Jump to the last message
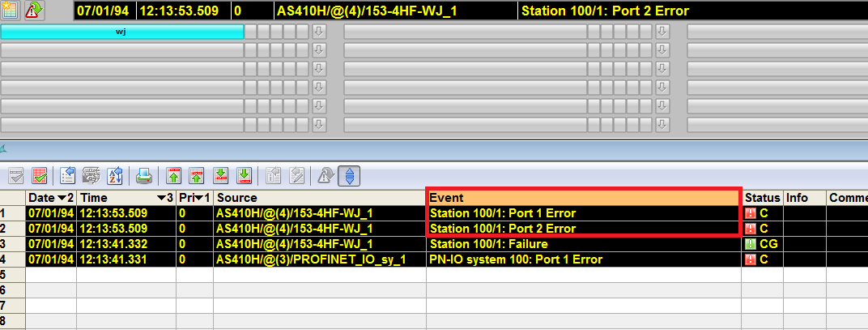868x330 pixels. click(x=245, y=177)
